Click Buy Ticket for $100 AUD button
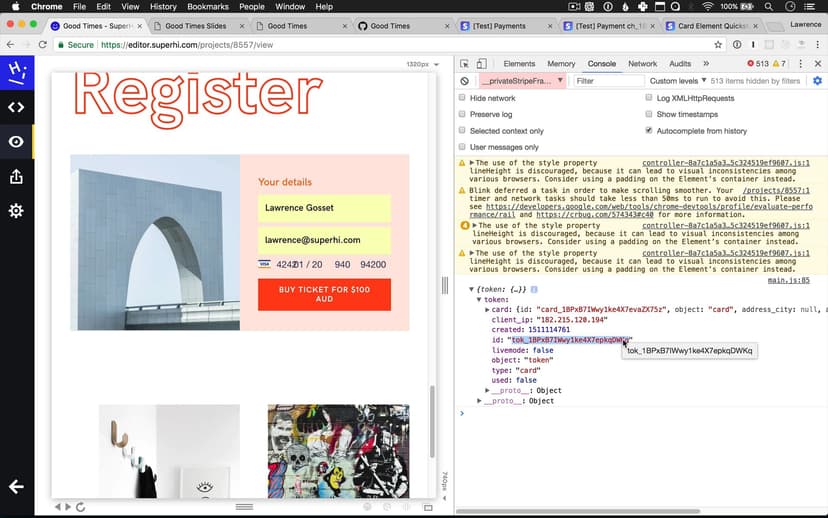This screenshot has width=828, height=518. click(324, 294)
